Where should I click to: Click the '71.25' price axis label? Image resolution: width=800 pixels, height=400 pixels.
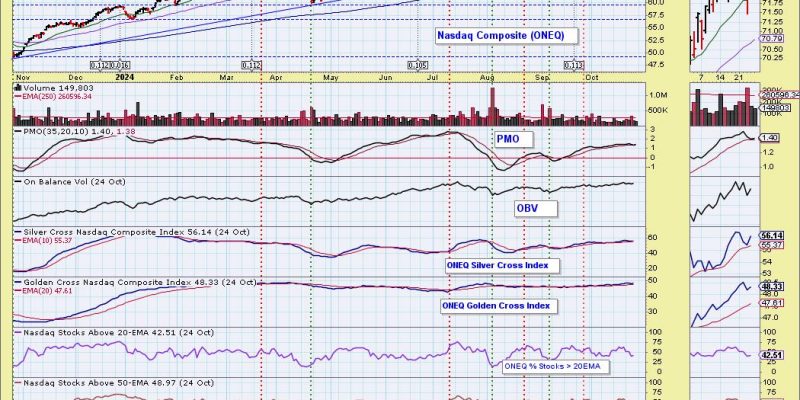(x=770, y=21)
